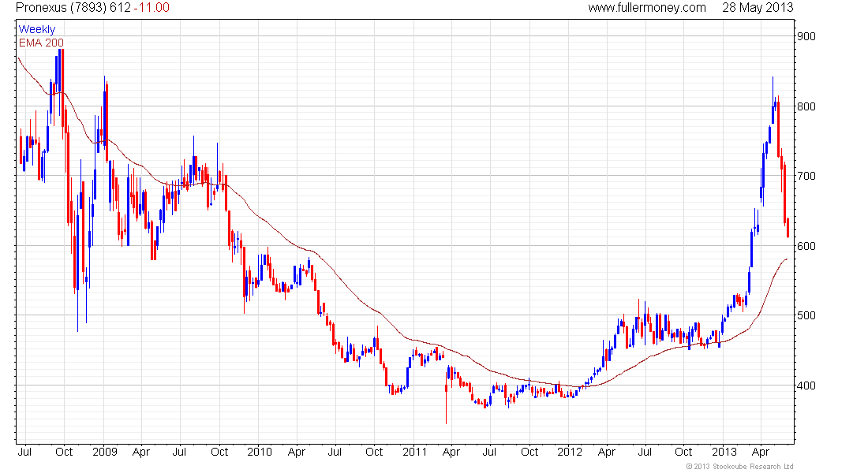868x473 pixels.
Task: Click the 900 price axis label
Action: coord(806,36)
